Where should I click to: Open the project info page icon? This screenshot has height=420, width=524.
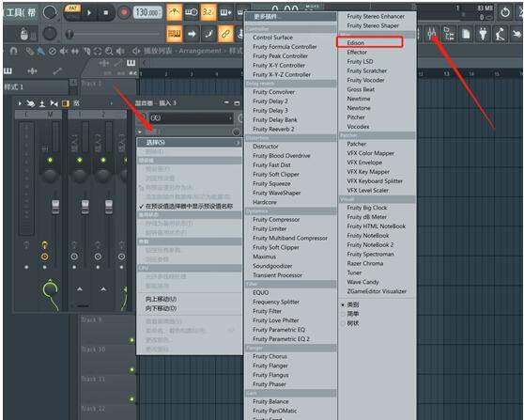[x=466, y=34]
